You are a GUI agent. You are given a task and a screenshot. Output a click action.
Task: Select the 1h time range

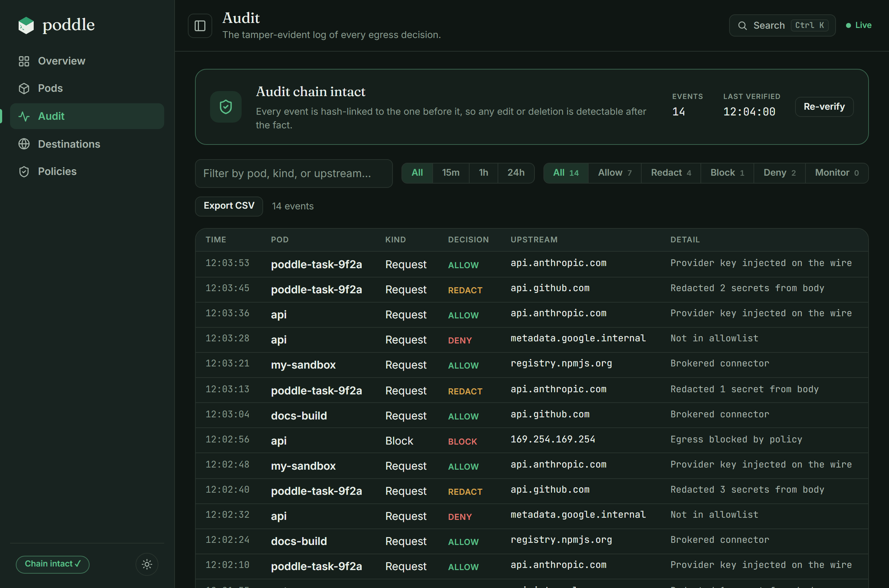(483, 173)
